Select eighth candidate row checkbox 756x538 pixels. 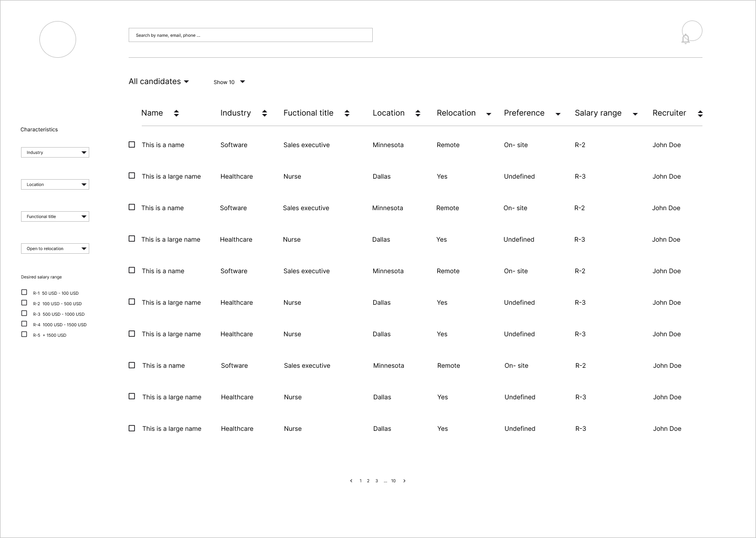(132, 365)
